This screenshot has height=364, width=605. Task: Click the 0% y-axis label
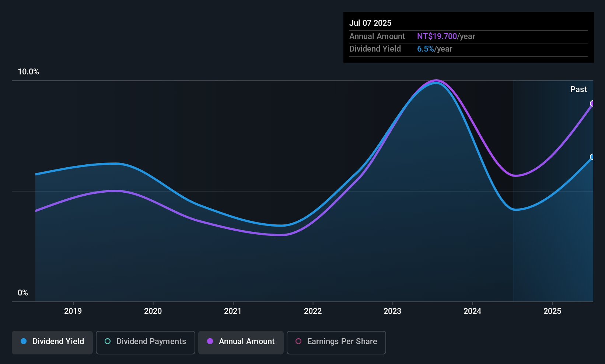point(23,293)
